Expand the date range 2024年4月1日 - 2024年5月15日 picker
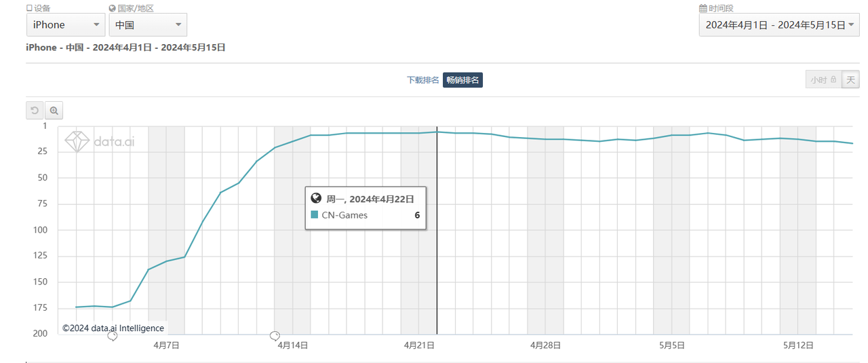The width and height of the screenshot is (868, 363). click(779, 24)
